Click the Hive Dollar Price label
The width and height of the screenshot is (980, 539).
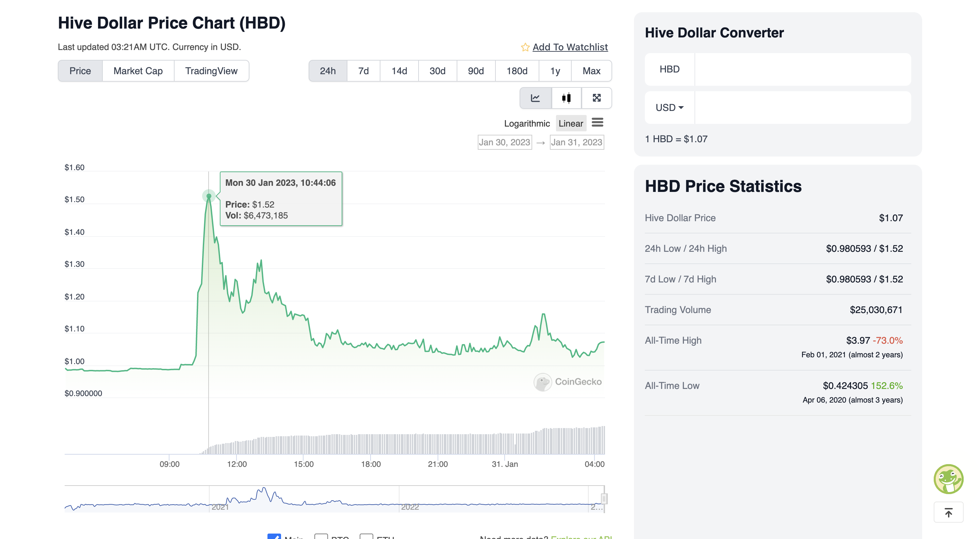(x=680, y=218)
